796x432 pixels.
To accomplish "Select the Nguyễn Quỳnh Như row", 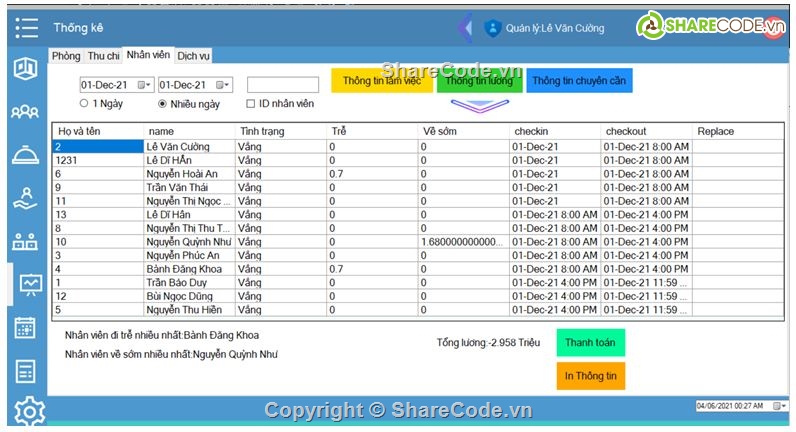I will click(418, 242).
